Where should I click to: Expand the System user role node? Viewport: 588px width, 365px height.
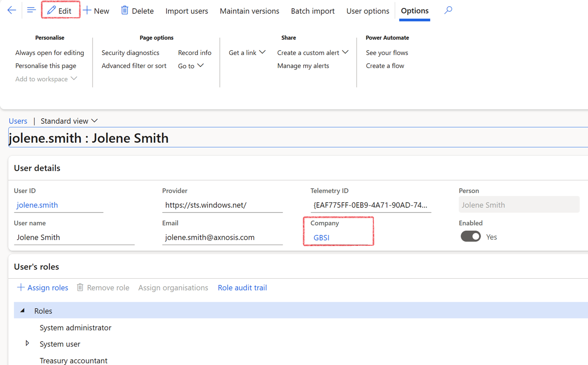pos(27,343)
